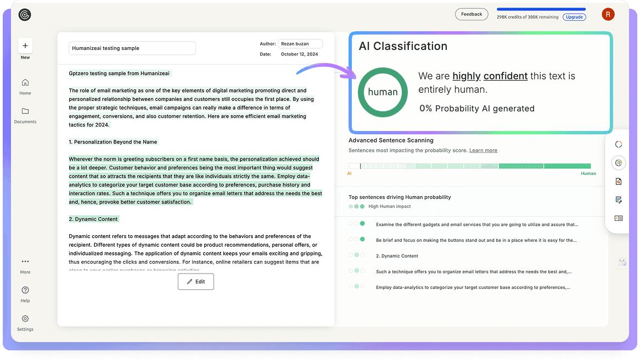
Task: Select the circular scan icon in the right toolbar
Action: click(619, 144)
